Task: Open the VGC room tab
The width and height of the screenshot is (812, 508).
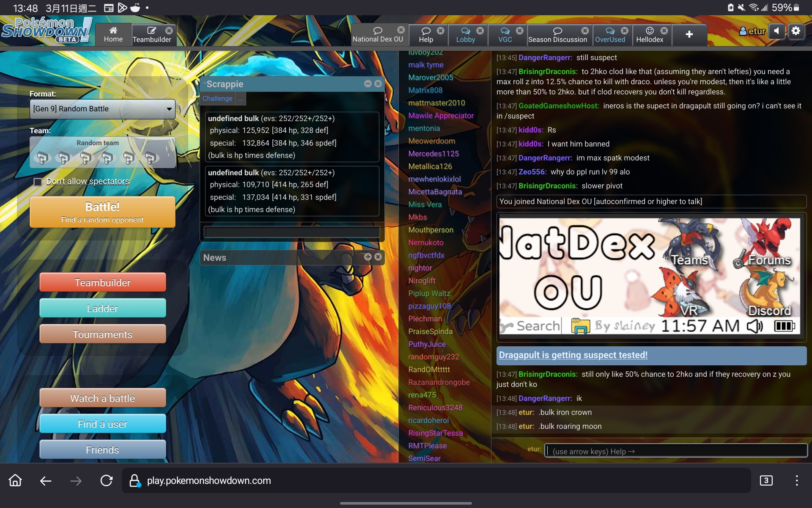Action: point(505,35)
